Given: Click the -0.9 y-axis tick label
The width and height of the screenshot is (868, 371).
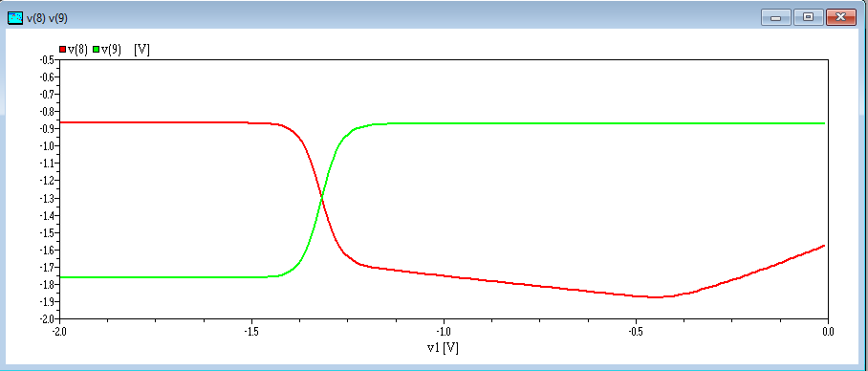Looking at the screenshot, I should pyautogui.click(x=46, y=128).
